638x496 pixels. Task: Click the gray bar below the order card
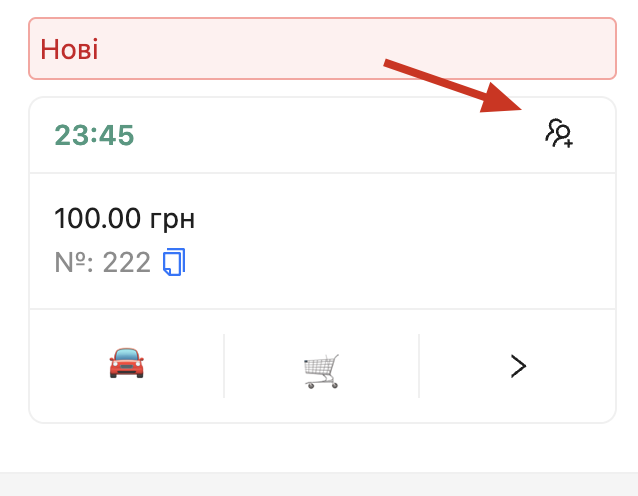pos(319,484)
